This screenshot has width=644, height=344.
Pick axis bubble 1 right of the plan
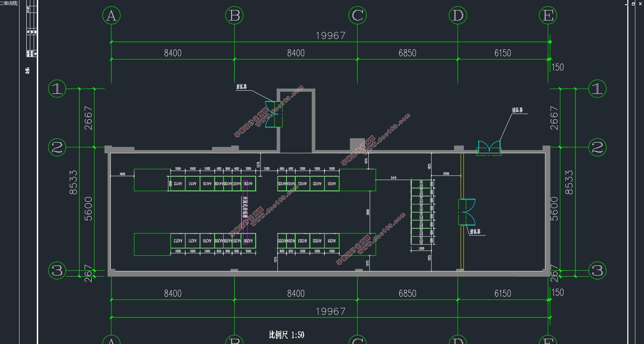tap(597, 89)
